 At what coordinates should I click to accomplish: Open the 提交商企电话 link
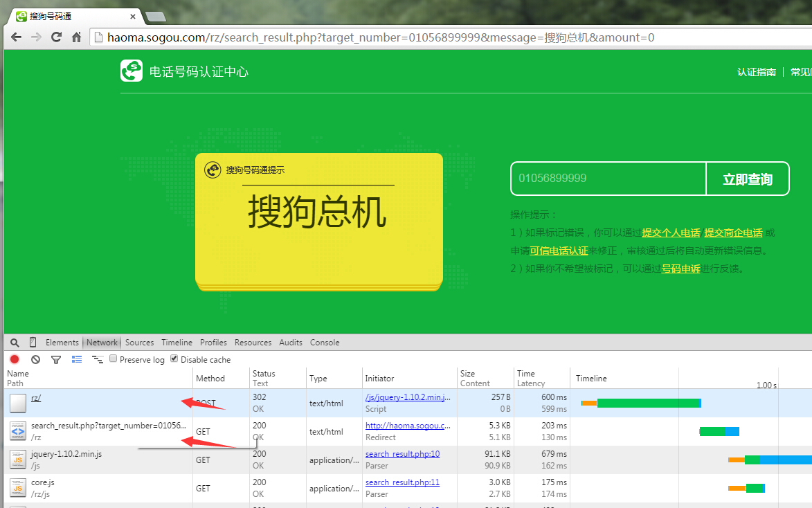pos(733,233)
